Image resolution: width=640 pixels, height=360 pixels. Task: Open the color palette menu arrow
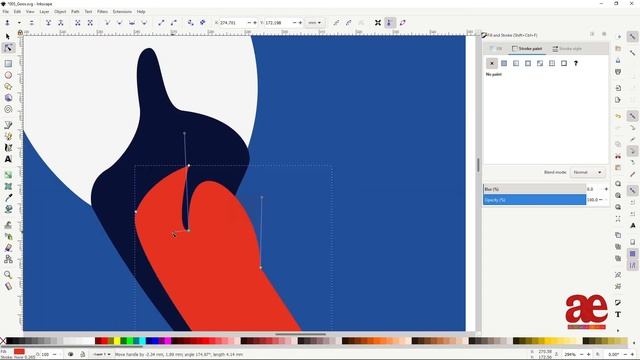(634, 342)
